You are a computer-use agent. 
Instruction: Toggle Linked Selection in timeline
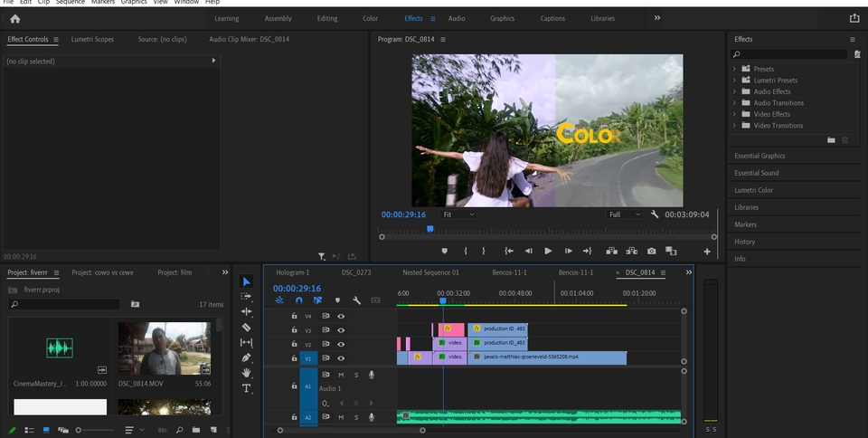317,300
